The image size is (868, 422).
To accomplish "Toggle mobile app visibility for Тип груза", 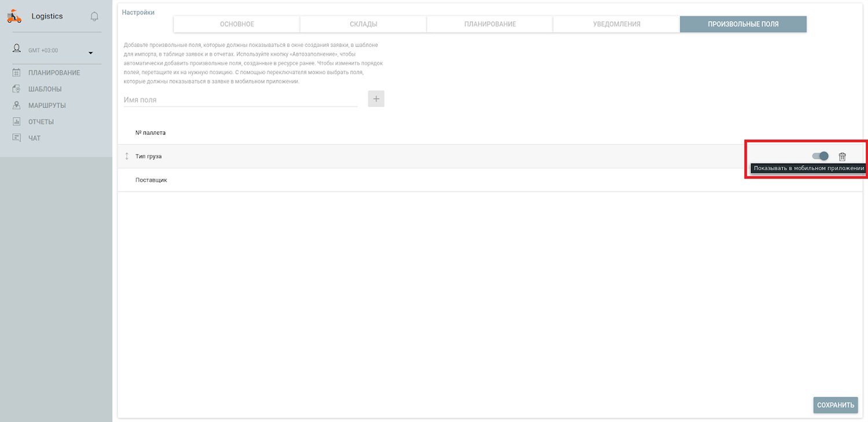I will pyautogui.click(x=821, y=156).
